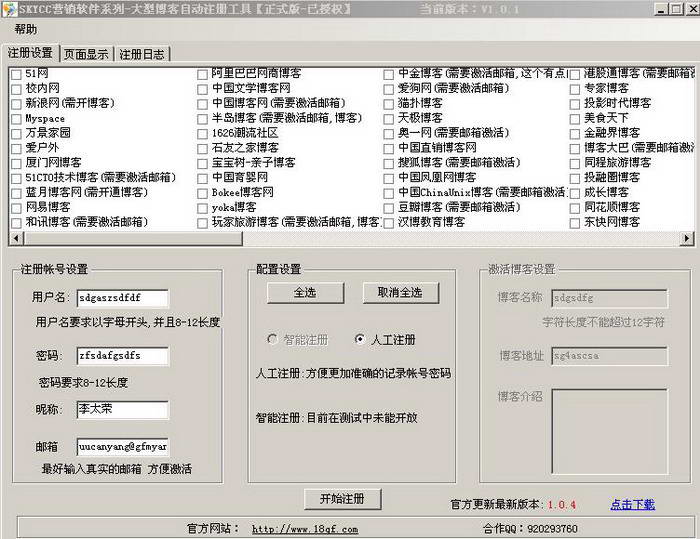Screen dimensions: 700x539
Task: Check 和讯博客 checkbox
Action: (16, 223)
